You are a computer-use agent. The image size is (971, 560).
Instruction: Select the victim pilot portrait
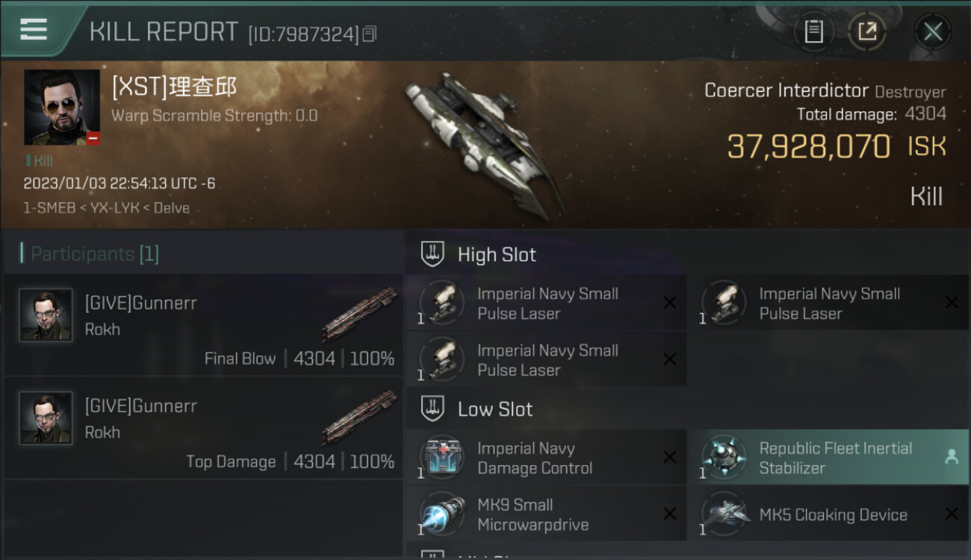click(x=62, y=108)
